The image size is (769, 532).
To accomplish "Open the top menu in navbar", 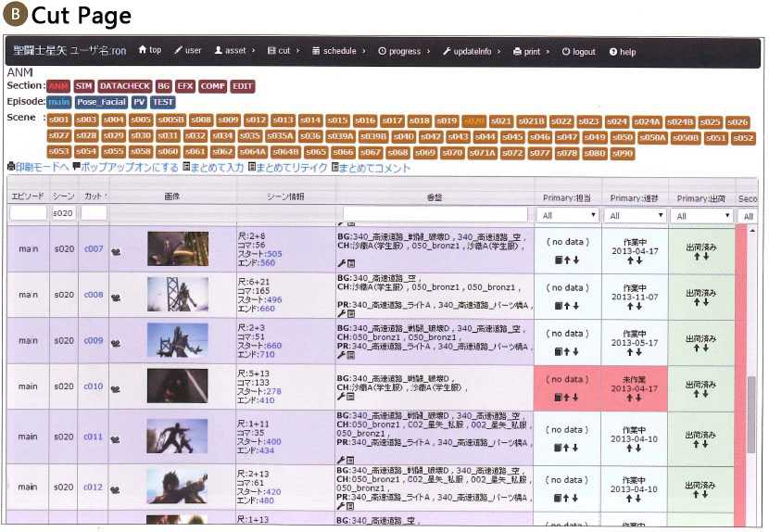I will [x=149, y=50].
